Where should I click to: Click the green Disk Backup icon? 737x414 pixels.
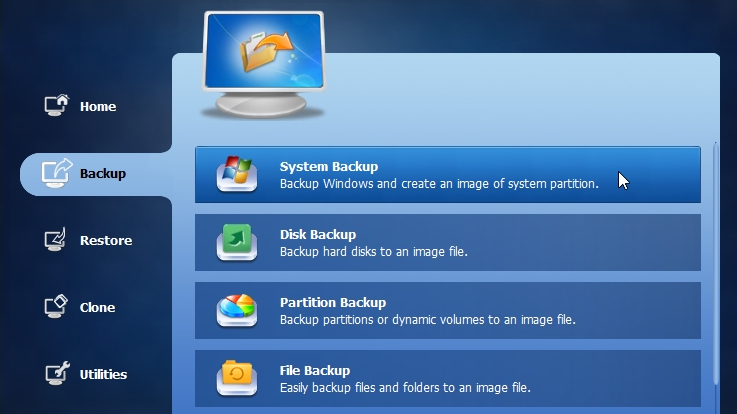coord(237,242)
